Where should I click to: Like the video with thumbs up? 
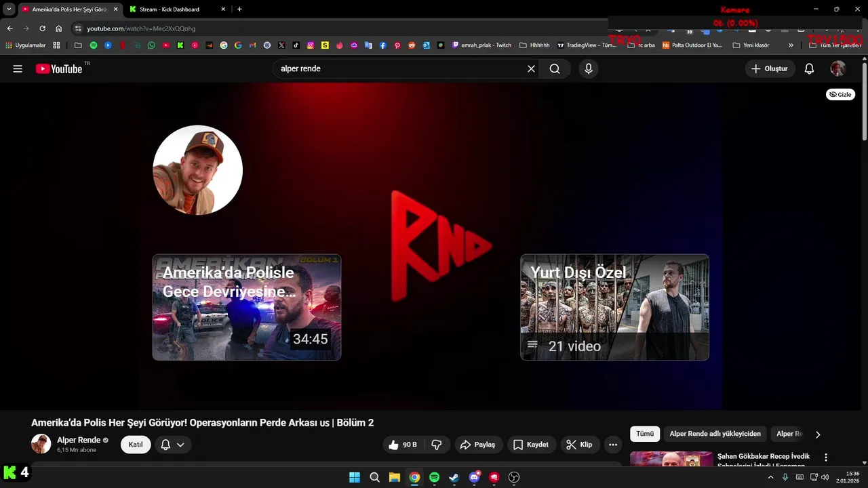pos(402,445)
